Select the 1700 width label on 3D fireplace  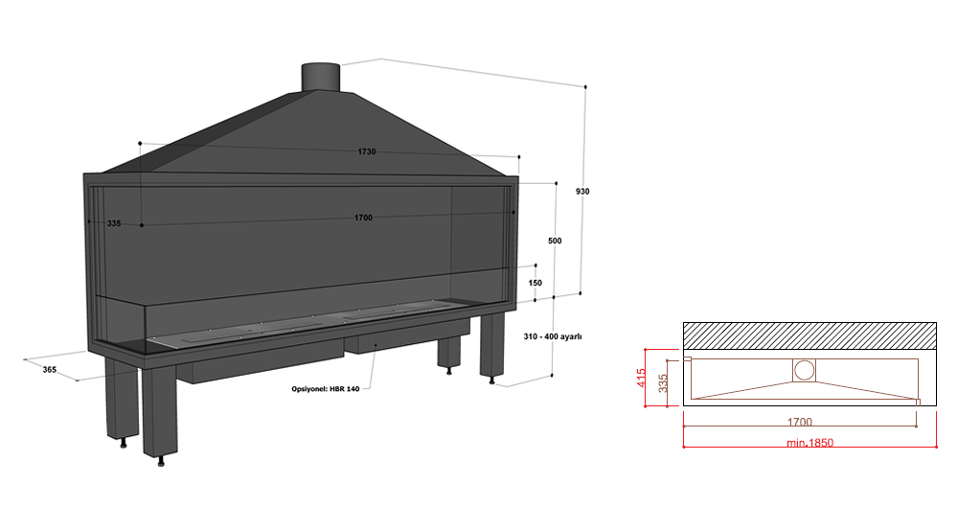363,218
